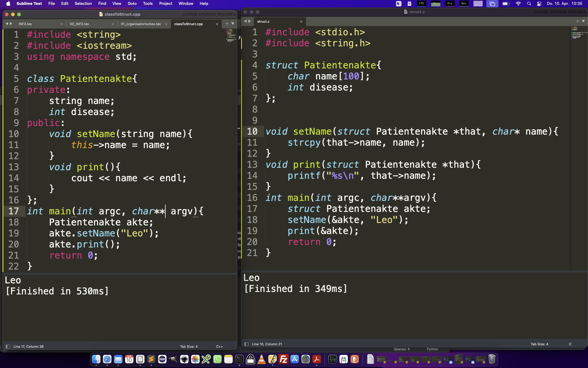Screen dimensions: 588x368
Task: Open the date and time in menu bar
Action: [564, 4]
